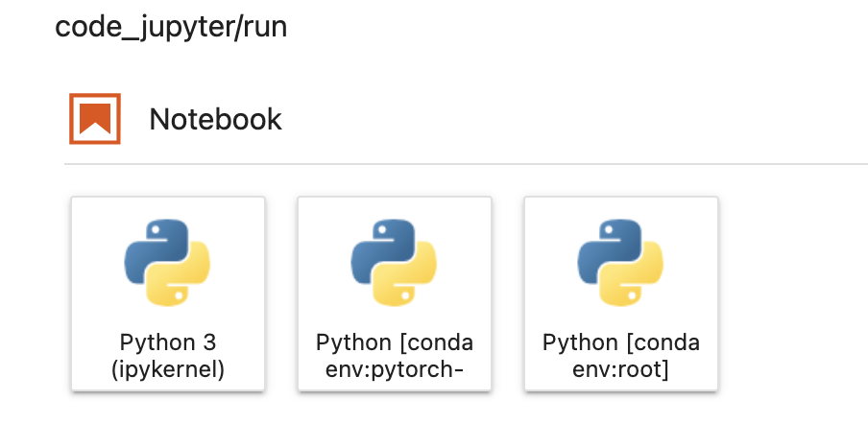Viewport: 868px width, 424px height.
Task: Click the "Notebook" section heading
Action: 215,119
